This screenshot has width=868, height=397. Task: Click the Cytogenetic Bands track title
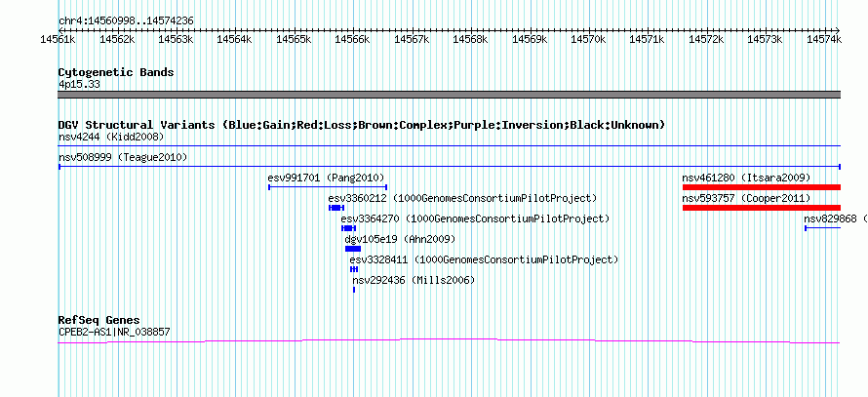pyautogui.click(x=116, y=72)
